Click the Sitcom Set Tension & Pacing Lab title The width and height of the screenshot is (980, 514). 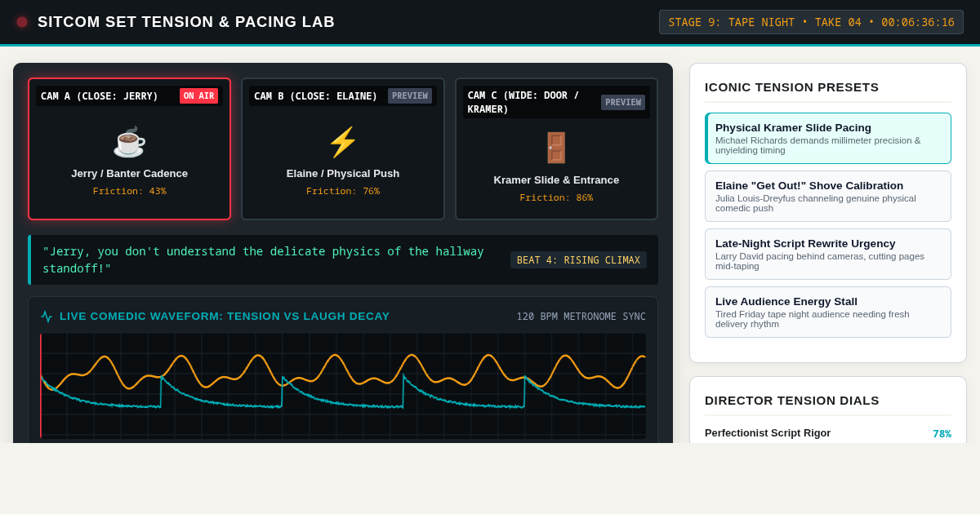pyautogui.click(x=186, y=22)
